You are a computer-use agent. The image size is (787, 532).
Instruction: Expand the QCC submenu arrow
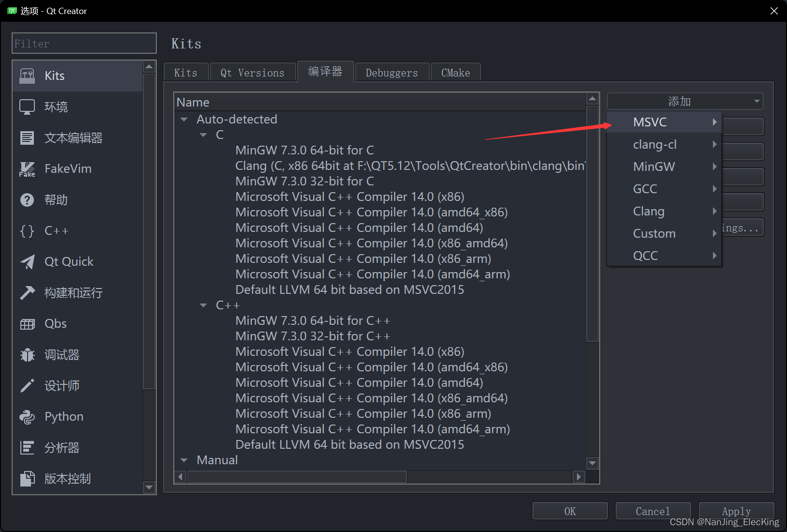tap(714, 256)
